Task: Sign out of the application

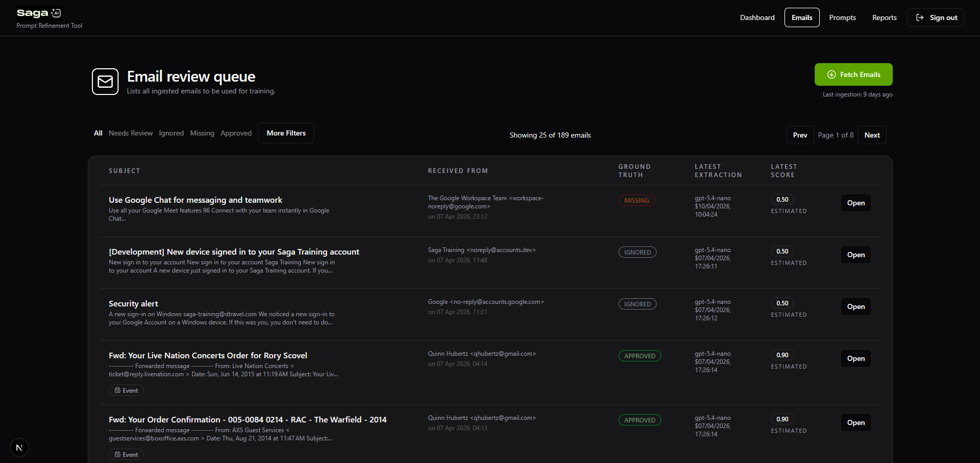Action: 935,17
